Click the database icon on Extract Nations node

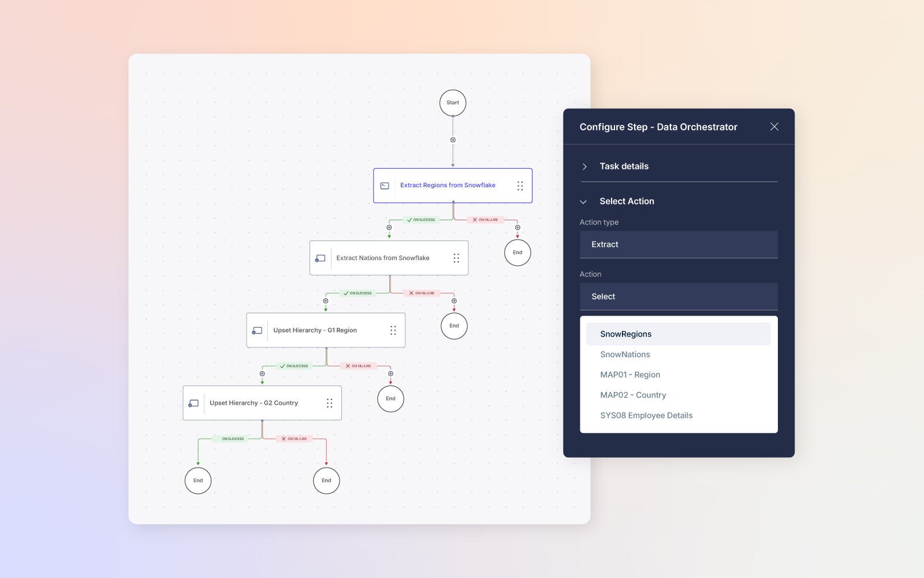point(320,258)
